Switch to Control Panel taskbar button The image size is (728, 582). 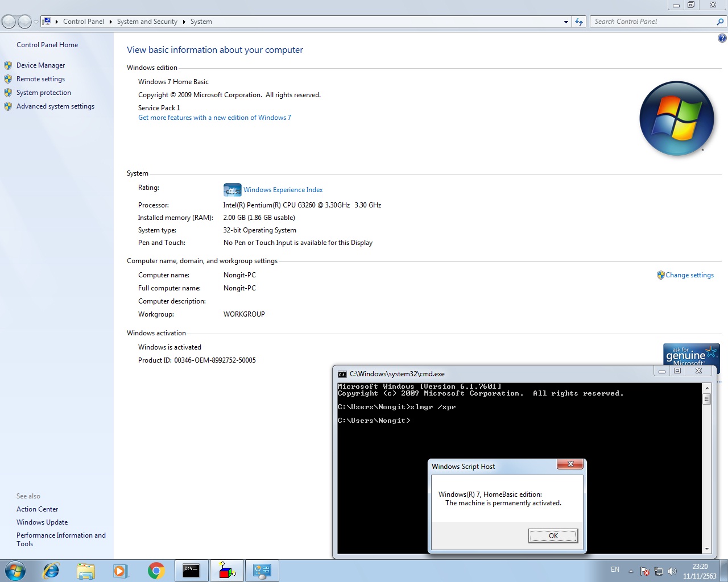click(262, 571)
